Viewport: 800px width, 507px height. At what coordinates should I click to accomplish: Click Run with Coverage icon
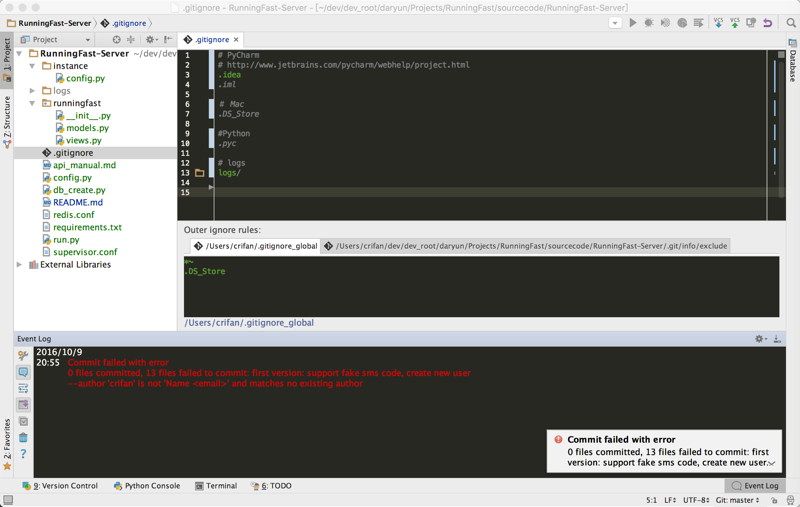pos(665,22)
